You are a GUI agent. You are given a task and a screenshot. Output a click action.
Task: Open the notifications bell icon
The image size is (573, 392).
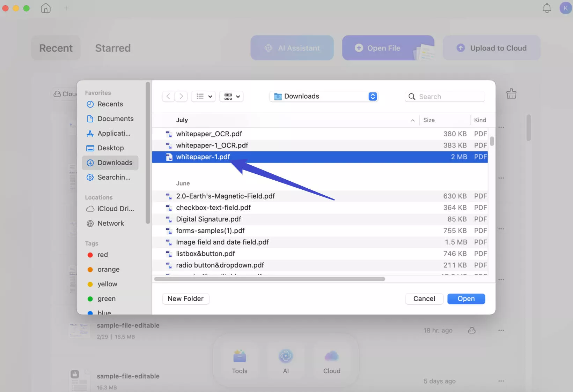click(547, 8)
